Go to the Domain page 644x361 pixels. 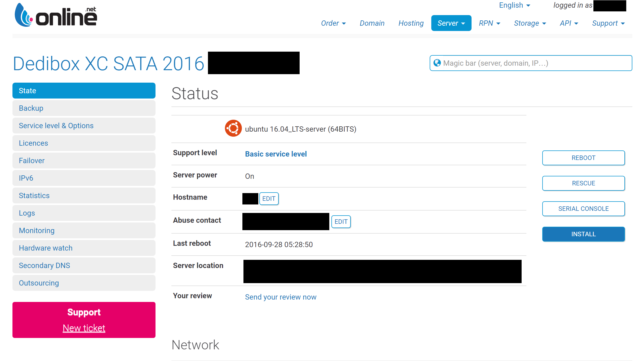click(x=372, y=23)
